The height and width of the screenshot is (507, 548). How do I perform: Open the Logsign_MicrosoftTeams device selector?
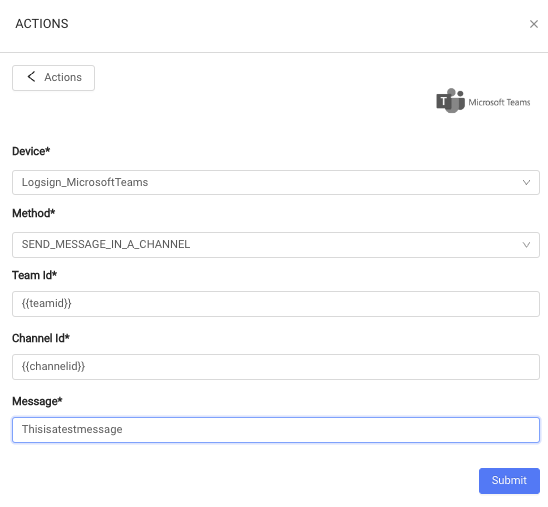[276, 182]
